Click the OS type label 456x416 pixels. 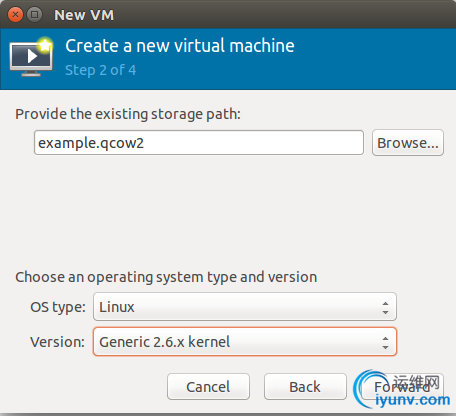pos(58,307)
